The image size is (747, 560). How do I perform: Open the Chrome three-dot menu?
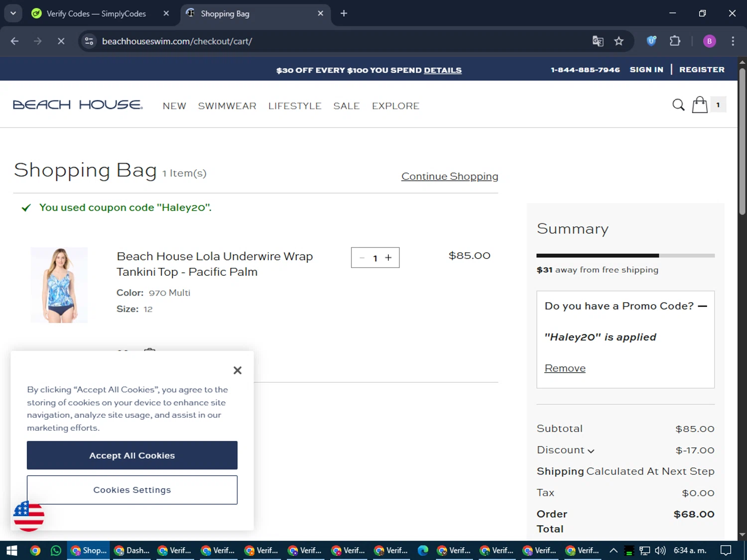pyautogui.click(x=733, y=41)
